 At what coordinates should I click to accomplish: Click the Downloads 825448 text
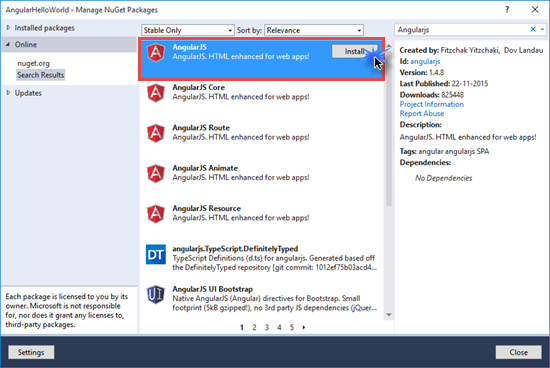[x=432, y=95]
